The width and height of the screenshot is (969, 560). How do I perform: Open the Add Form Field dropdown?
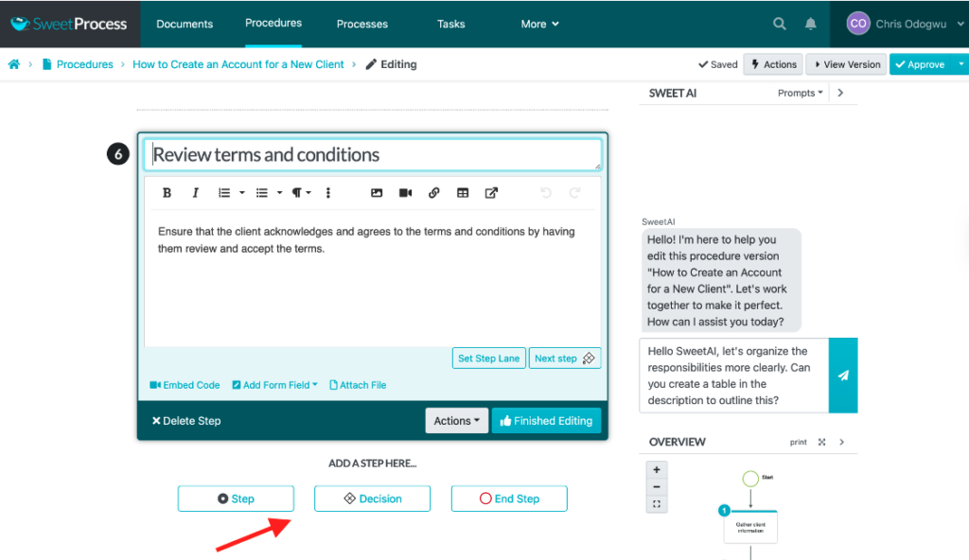click(x=275, y=385)
